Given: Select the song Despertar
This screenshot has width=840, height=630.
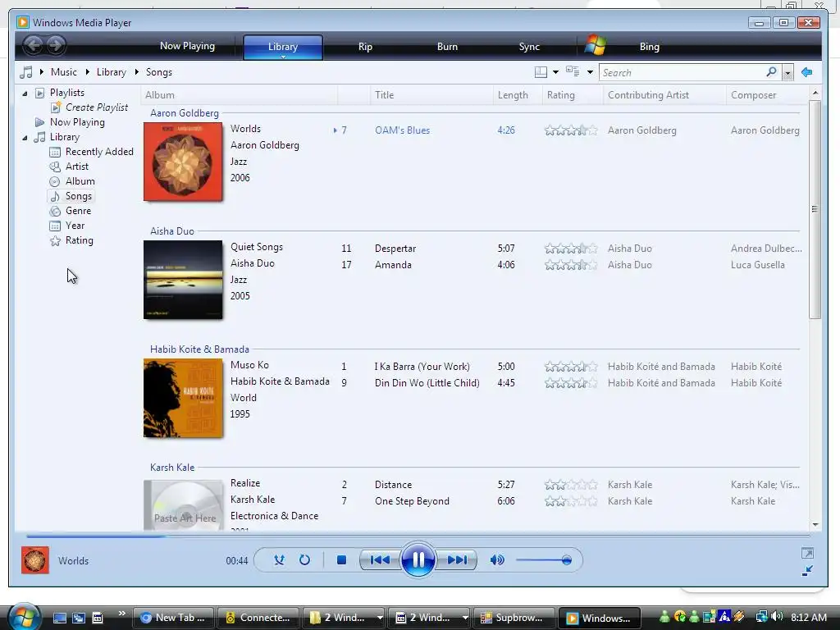Looking at the screenshot, I should coord(395,249).
